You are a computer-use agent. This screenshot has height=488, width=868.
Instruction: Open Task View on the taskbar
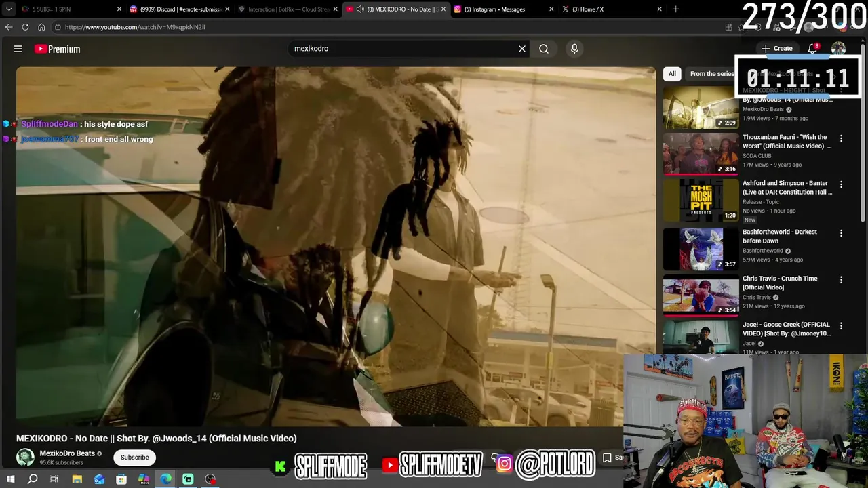tap(54, 479)
